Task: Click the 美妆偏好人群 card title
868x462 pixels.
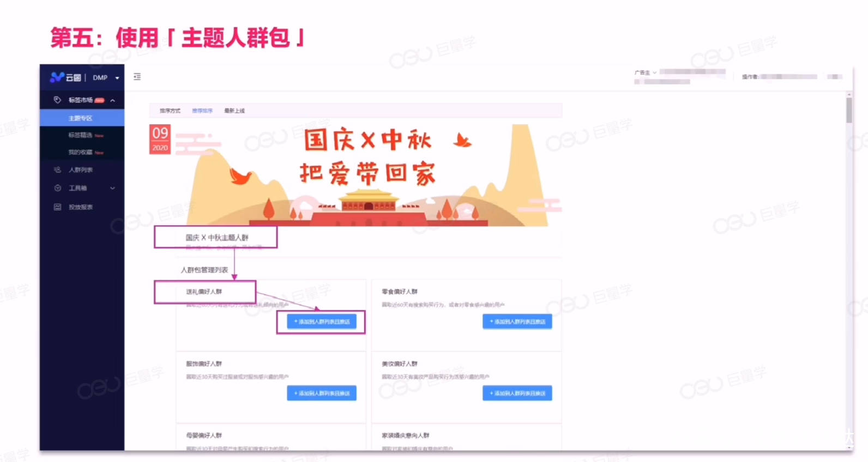Action: [400, 363]
